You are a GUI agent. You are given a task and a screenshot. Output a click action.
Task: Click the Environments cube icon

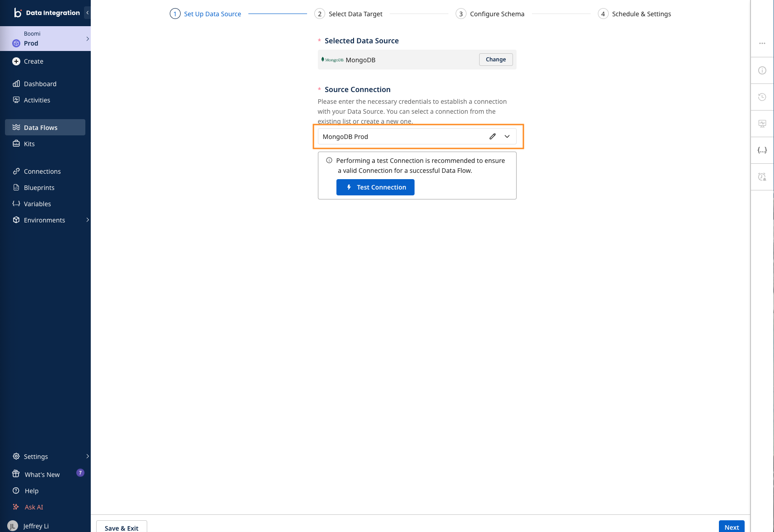(x=16, y=220)
